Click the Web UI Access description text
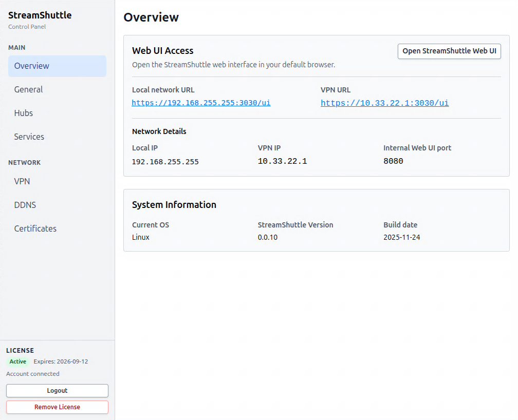This screenshot has height=420, width=518. point(233,65)
